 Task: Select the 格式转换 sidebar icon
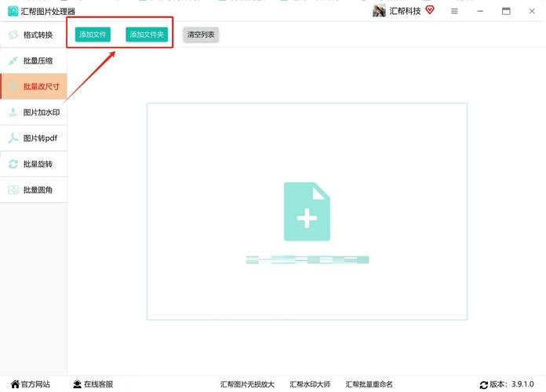click(13, 35)
